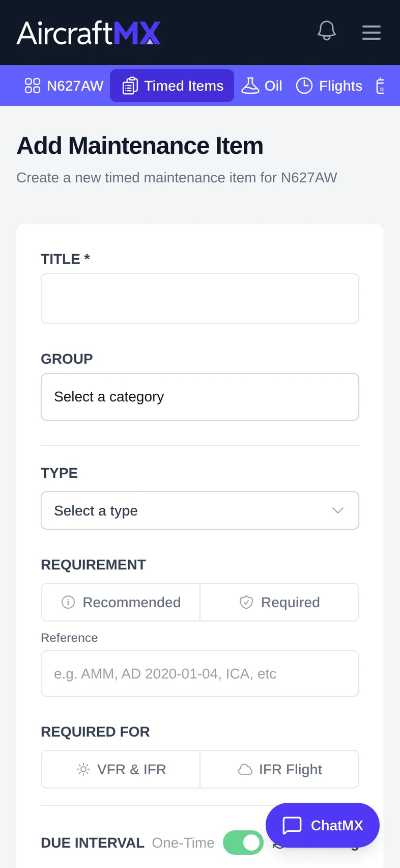Click the AircraftMX logo
This screenshot has height=868, width=400.
[x=89, y=33]
